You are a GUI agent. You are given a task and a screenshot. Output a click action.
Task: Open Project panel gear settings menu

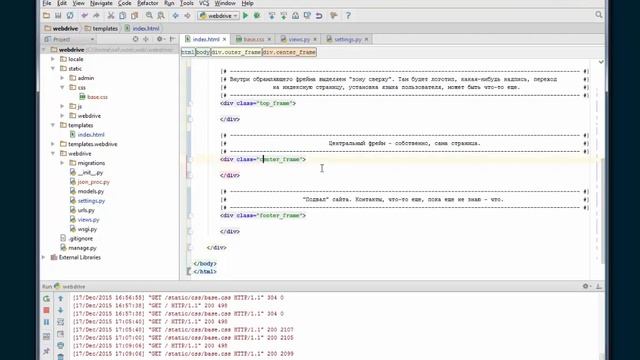pos(160,39)
